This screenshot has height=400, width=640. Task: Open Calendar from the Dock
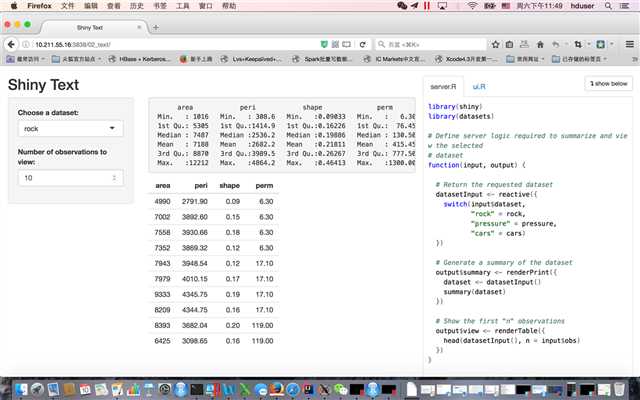coord(85,389)
